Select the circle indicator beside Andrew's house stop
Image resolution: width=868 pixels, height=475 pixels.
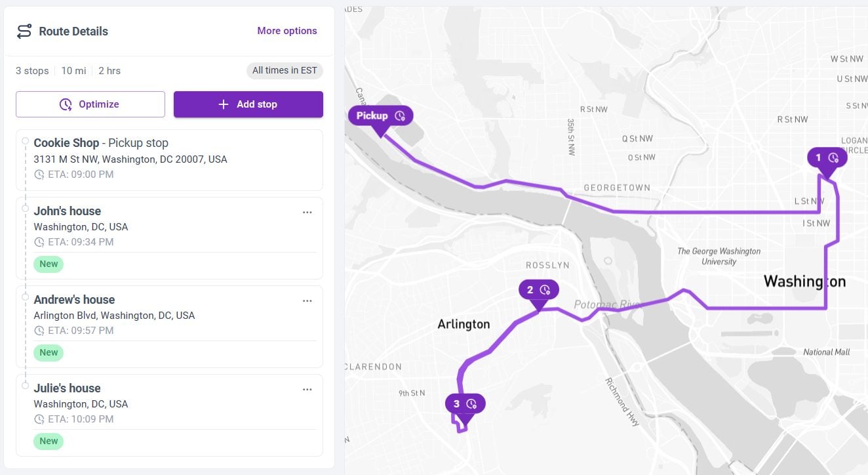tap(25, 297)
